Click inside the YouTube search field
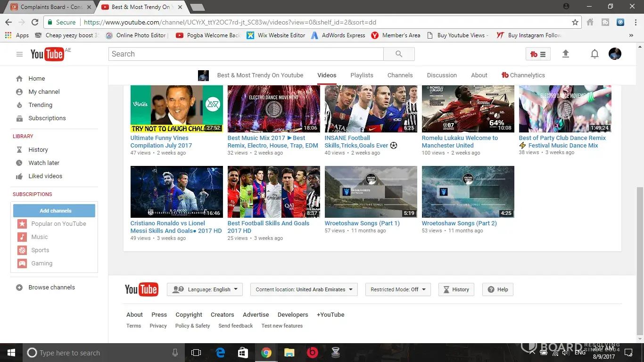 246,54
